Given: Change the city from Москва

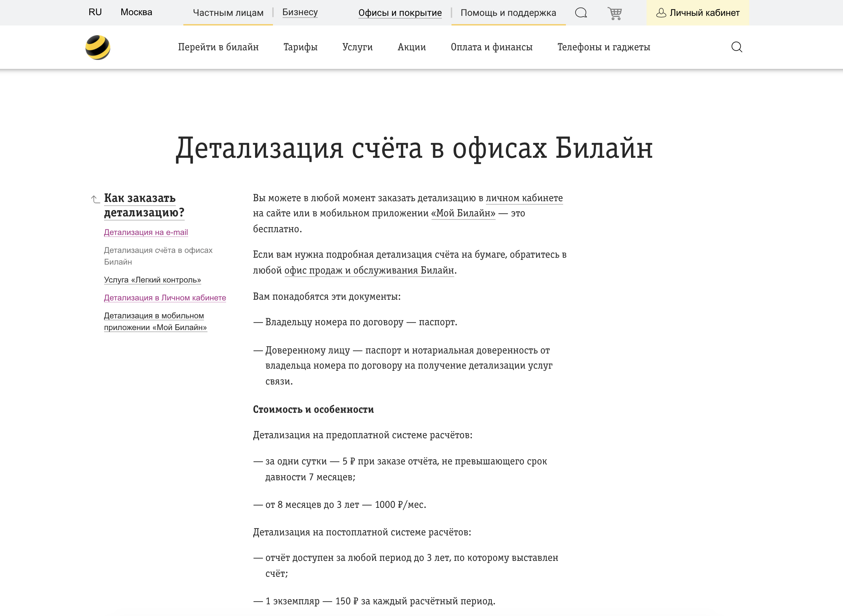Looking at the screenshot, I should (x=136, y=12).
